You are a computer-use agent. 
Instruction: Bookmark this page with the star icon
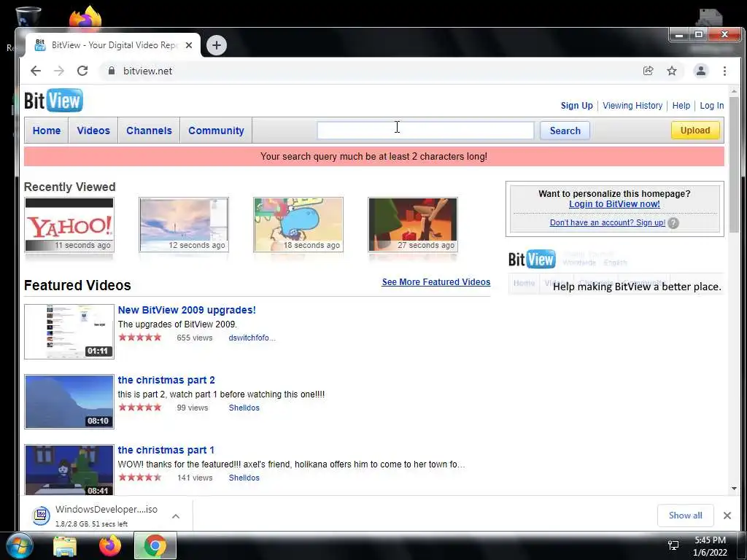(x=672, y=71)
